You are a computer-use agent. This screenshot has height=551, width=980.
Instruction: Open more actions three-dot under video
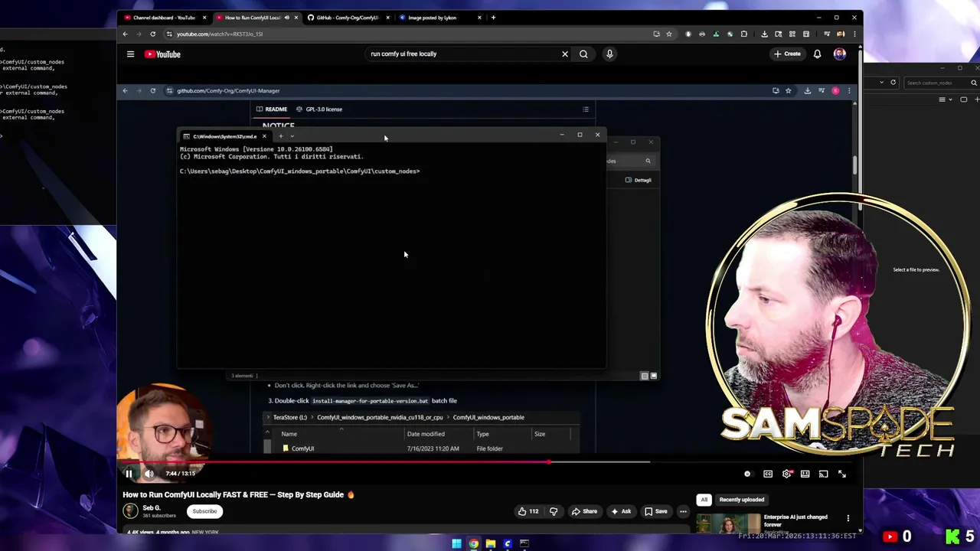click(683, 511)
